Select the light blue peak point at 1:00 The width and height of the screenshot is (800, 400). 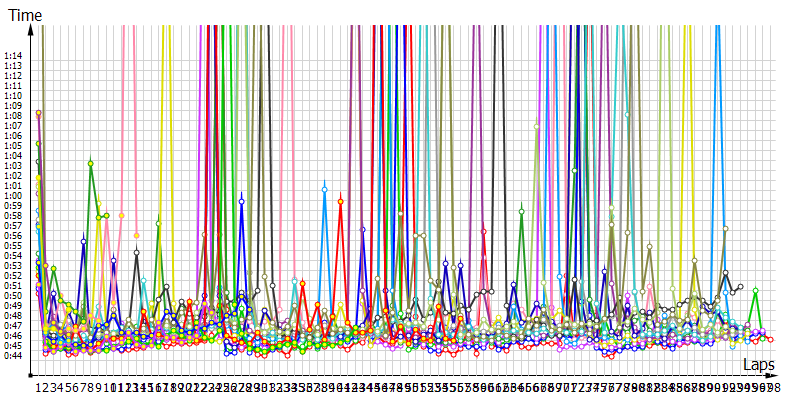324,189
